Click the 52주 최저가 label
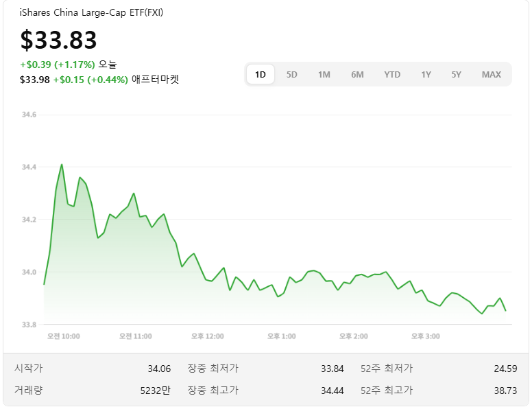This screenshot has width=532, height=407. click(x=387, y=369)
